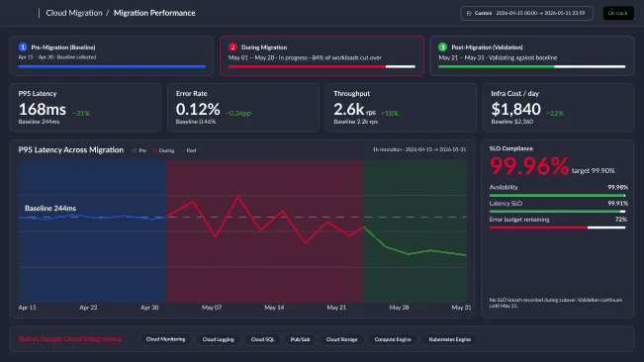Screen dimensions: 644x362
Task: Click the 'Baseline $2,360' text
Action: point(511,122)
